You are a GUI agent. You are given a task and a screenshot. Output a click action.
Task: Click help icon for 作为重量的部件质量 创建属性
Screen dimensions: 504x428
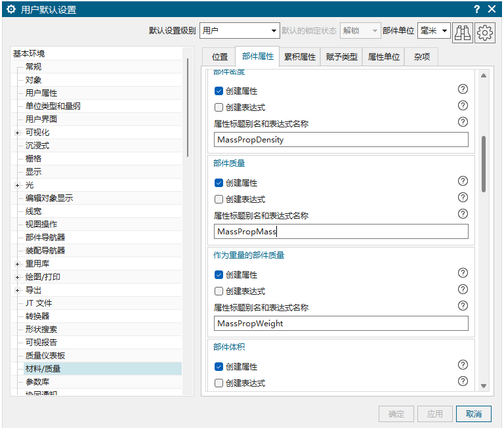click(x=463, y=273)
